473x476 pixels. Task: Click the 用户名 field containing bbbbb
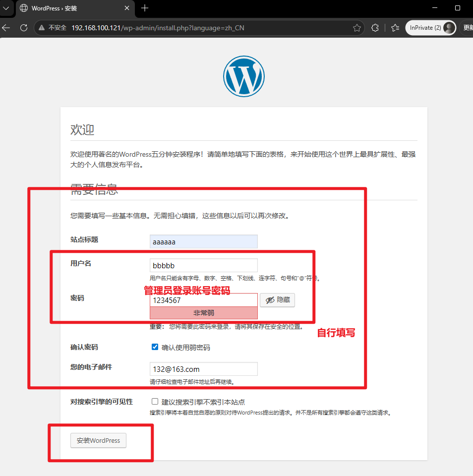pyautogui.click(x=204, y=265)
